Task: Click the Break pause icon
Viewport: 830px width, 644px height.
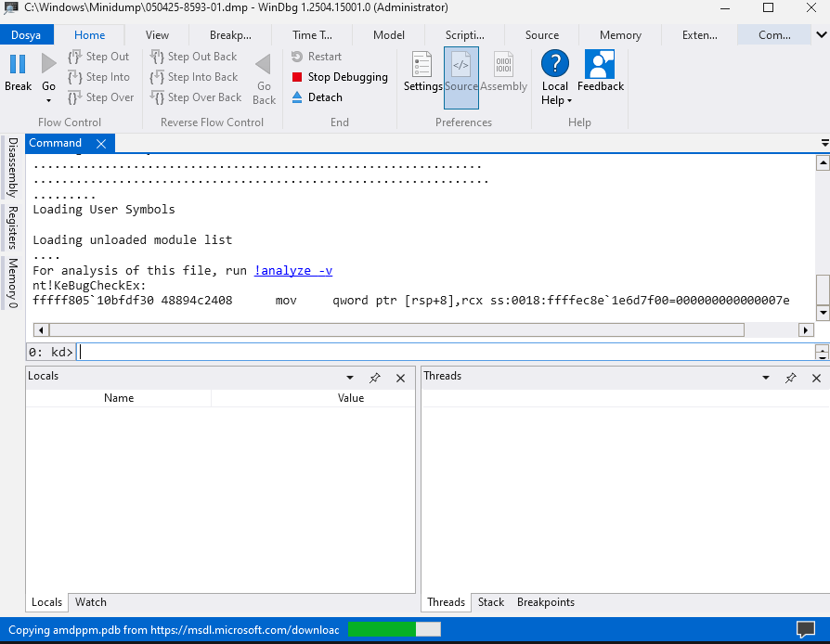Action: click(18, 64)
